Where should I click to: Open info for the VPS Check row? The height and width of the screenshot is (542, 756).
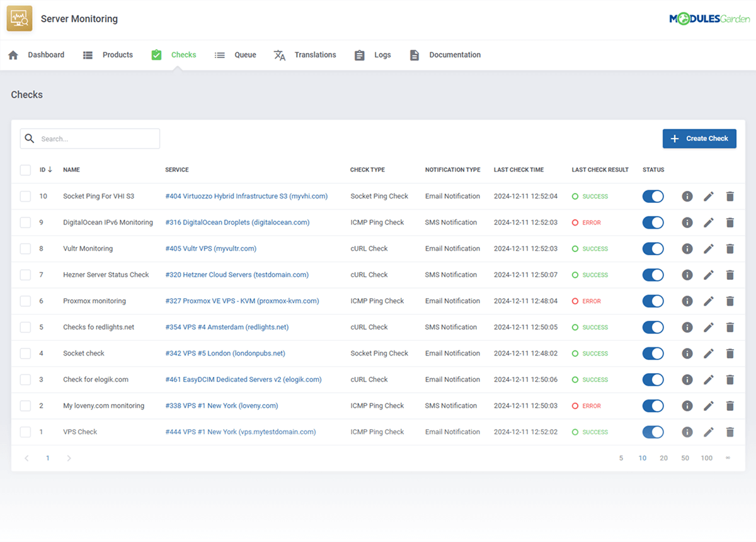pyautogui.click(x=687, y=432)
